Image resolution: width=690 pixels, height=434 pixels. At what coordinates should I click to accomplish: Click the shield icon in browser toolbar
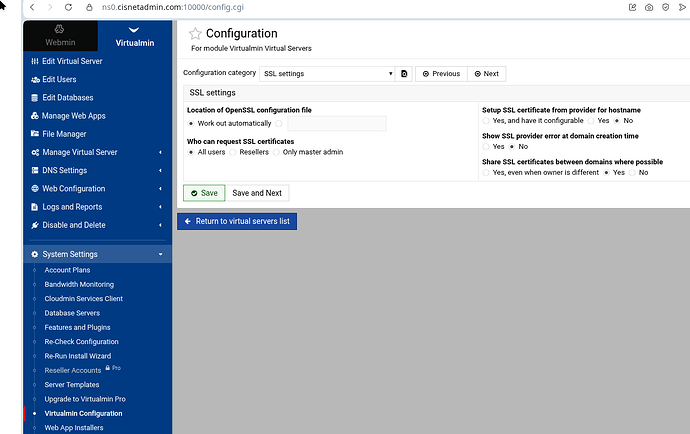665,7
